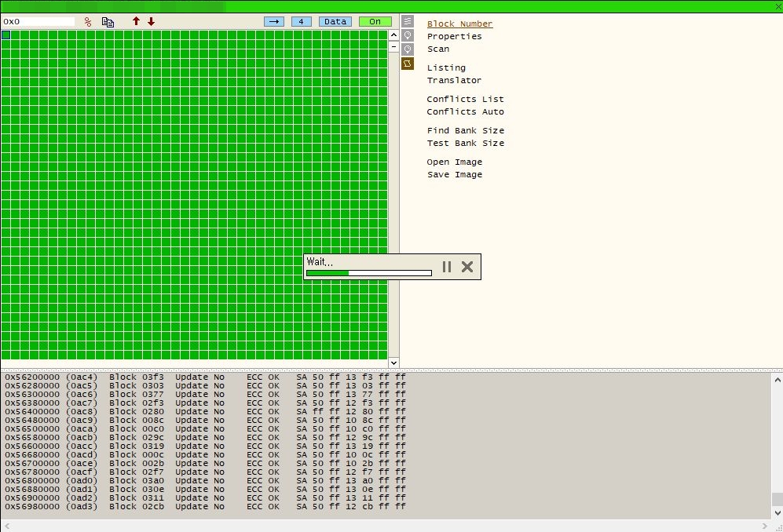Select the highlighted brown icon in side strip
Viewport: 783px width, 532px height.
(408, 64)
